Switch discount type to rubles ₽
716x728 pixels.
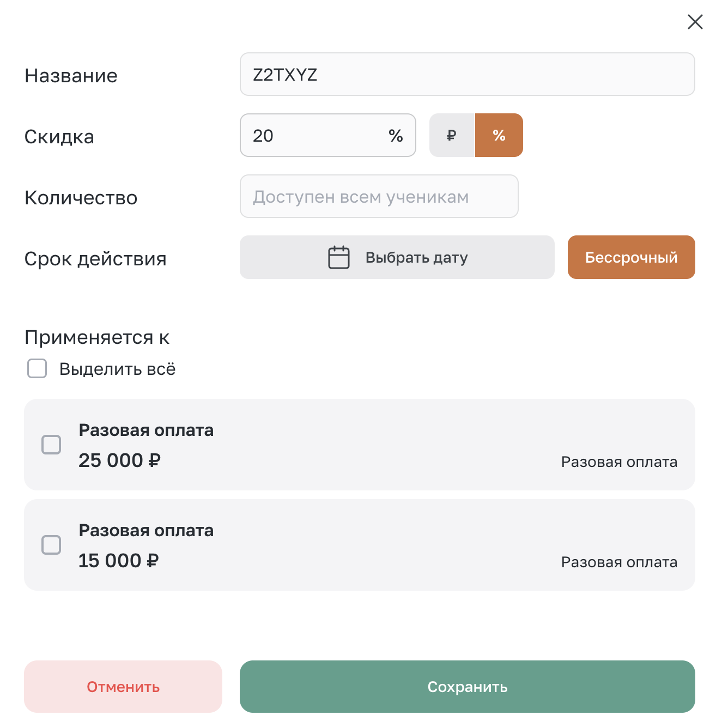click(x=452, y=135)
